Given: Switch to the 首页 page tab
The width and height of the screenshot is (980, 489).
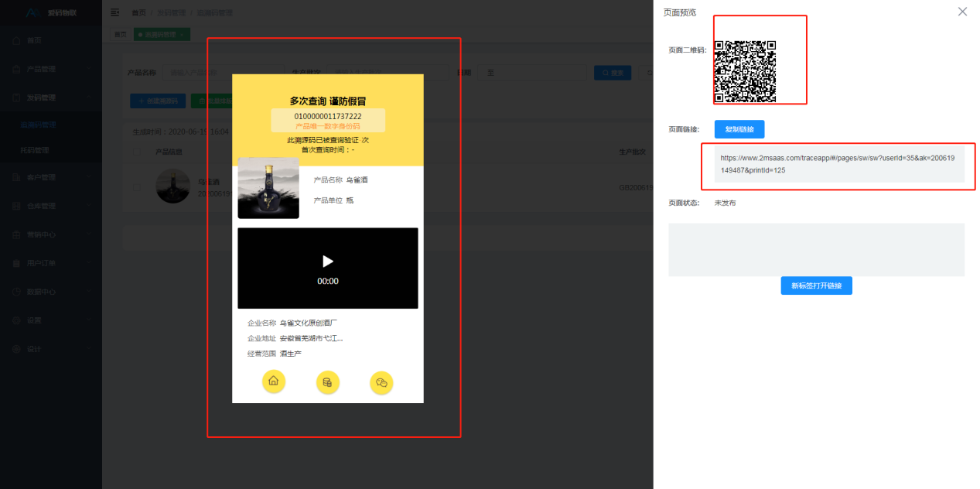Looking at the screenshot, I should click(x=121, y=35).
